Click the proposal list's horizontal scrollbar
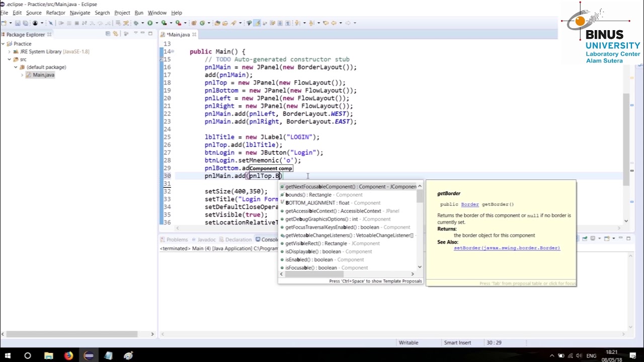This screenshot has width=644, height=362. (314, 274)
